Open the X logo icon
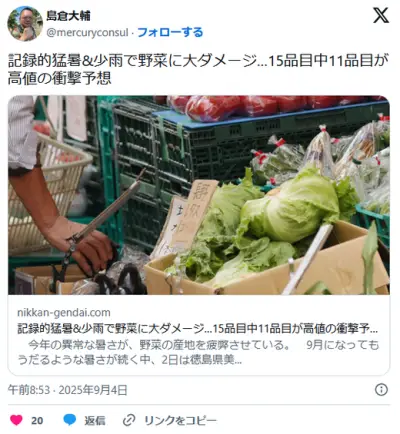 [381, 16]
